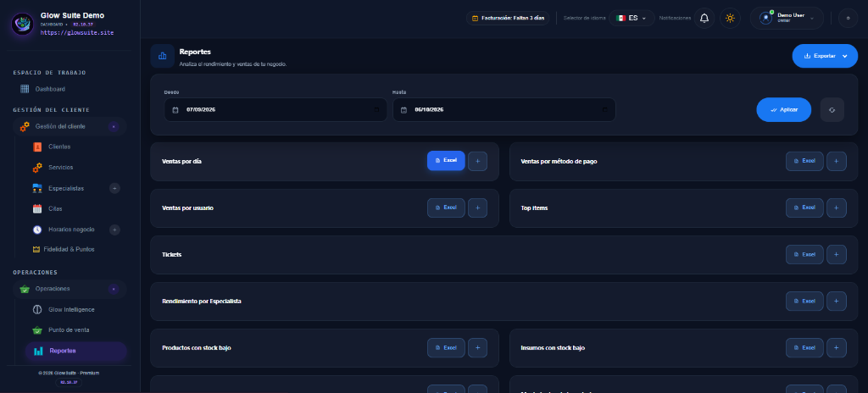Click the Aplicar button
Viewport: 868px width, 393px height.
(x=784, y=109)
